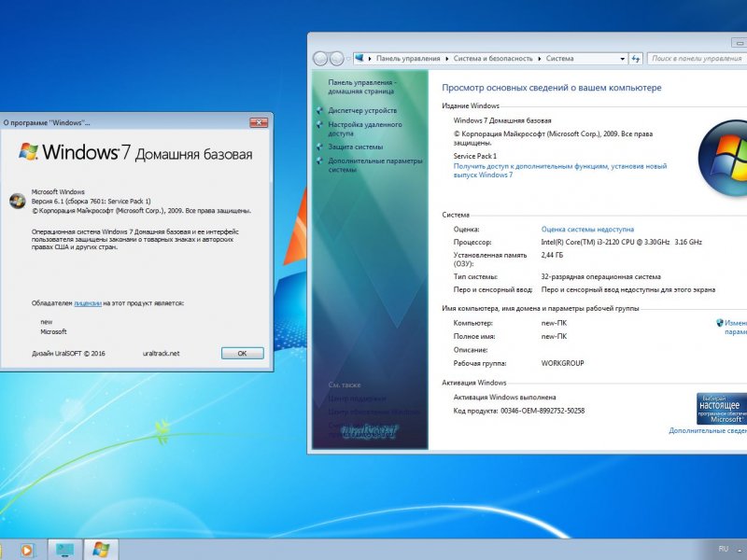This screenshot has height=560, width=747.
Task: Open recent pages dropdown beside the Forward button
Action: click(348, 59)
